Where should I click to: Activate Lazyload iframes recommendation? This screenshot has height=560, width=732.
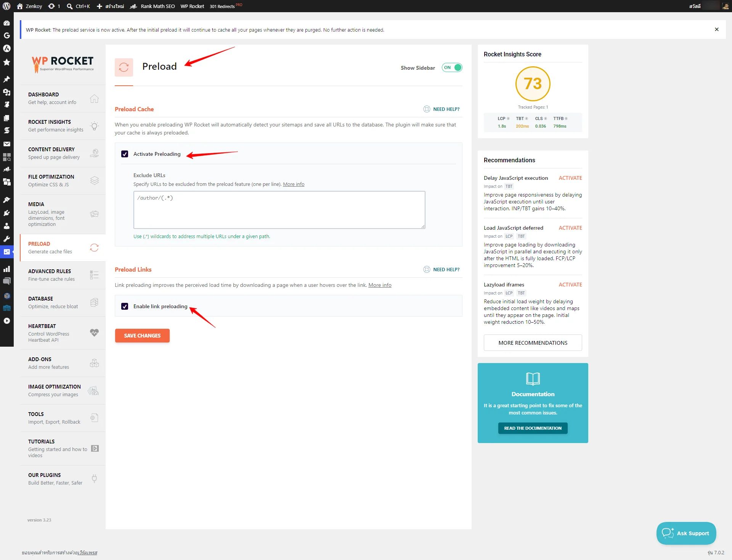pos(570,285)
